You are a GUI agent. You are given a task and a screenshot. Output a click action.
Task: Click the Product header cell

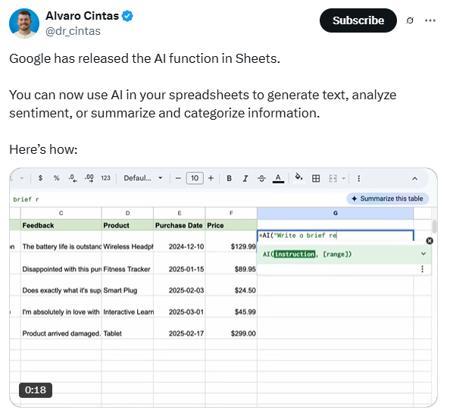point(128,225)
